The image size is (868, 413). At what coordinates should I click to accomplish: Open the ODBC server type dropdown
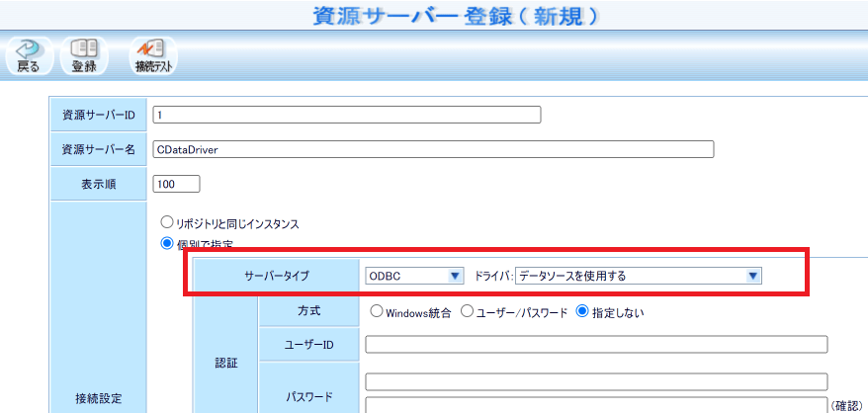[x=414, y=276]
